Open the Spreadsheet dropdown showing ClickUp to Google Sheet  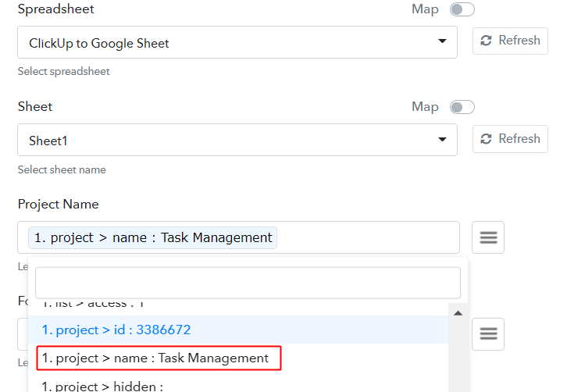[237, 42]
